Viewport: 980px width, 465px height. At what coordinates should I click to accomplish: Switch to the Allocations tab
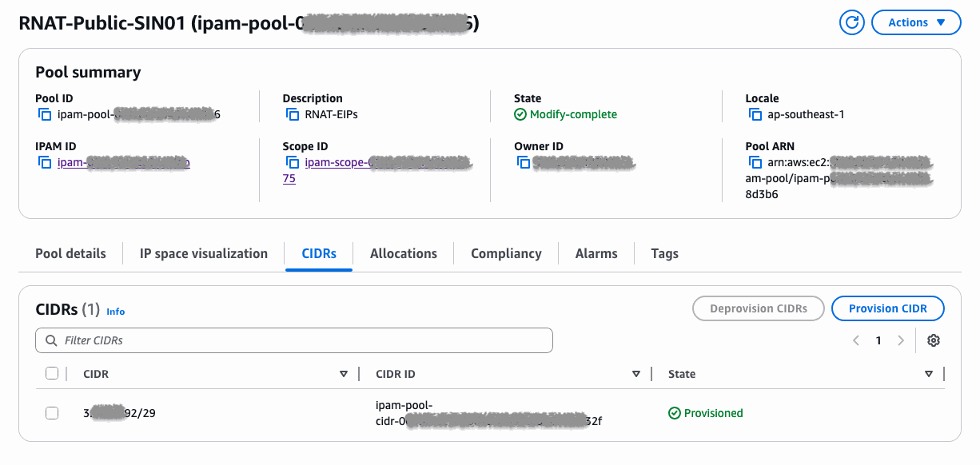tap(403, 253)
